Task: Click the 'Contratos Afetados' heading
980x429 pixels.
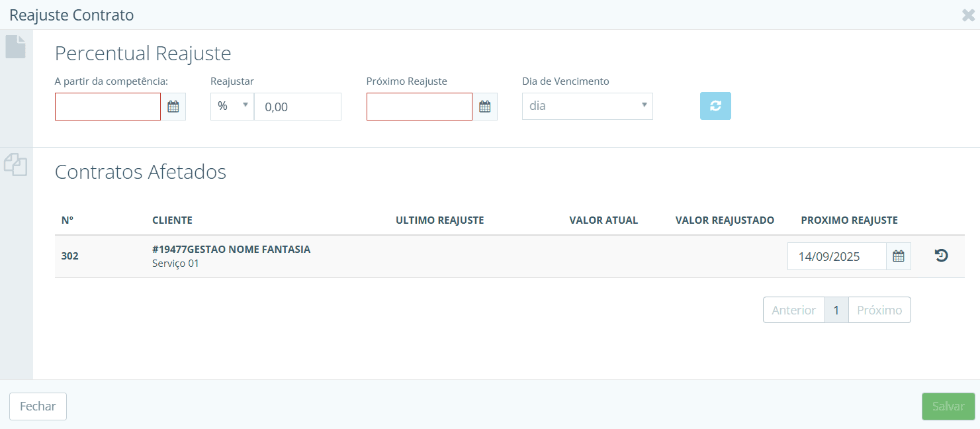Action: click(x=140, y=172)
